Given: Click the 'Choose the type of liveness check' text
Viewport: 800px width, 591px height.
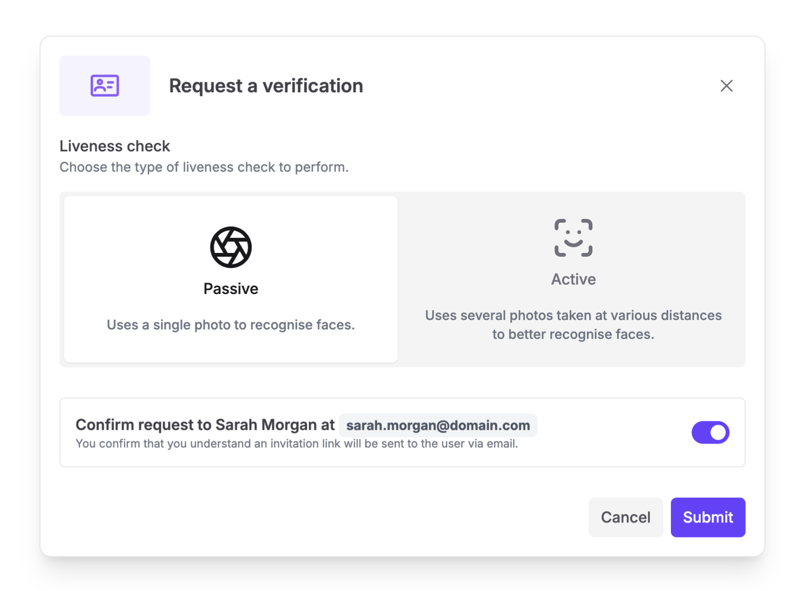Looking at the screenshot, I should [204, 167].
